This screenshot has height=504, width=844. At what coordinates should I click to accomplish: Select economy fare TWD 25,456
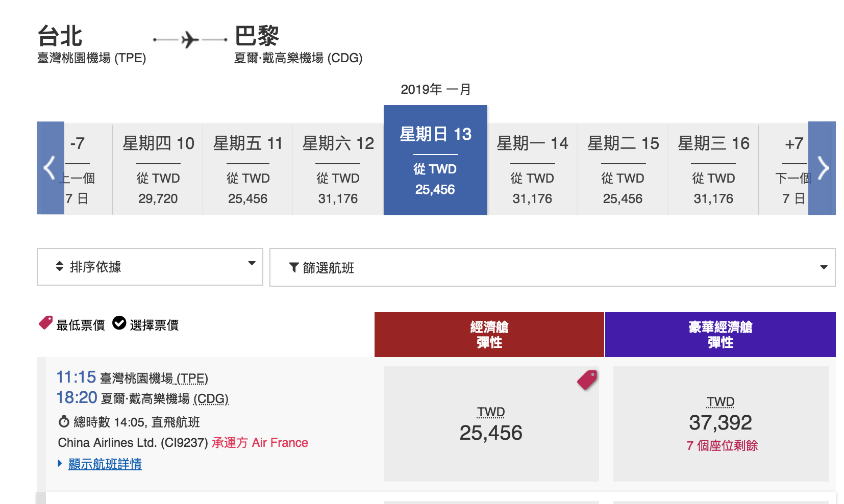click(x=491, y=424)
